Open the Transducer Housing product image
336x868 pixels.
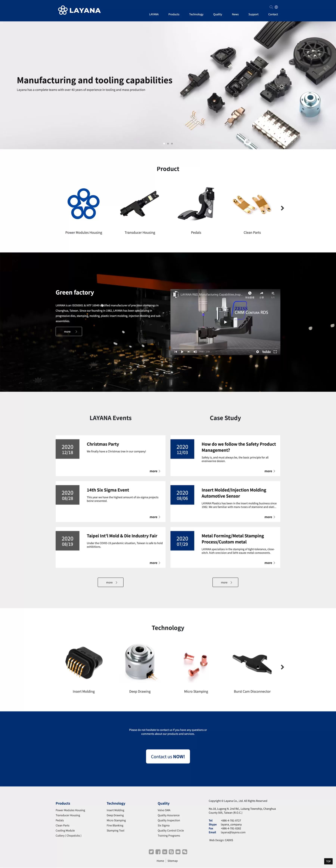[140, 204]
